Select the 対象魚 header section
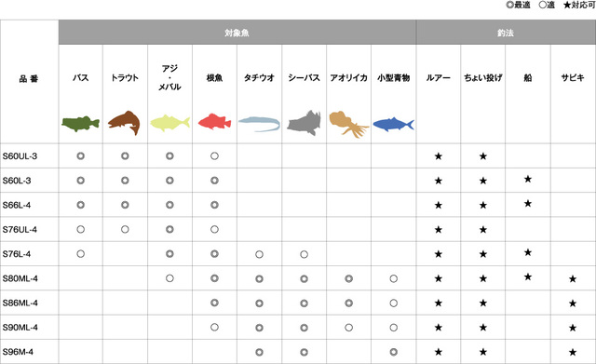596x364 pixels. coord(237,33)
